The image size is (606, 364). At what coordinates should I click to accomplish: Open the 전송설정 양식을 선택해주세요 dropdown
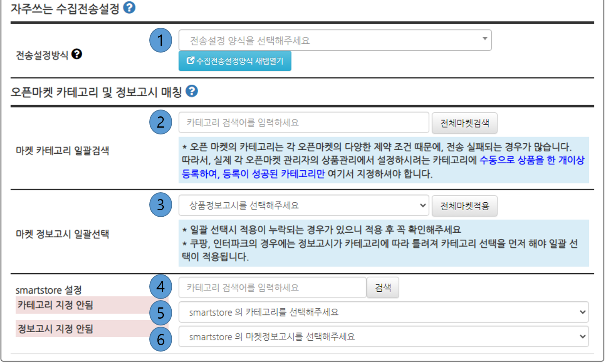click(x=335, y=40)
